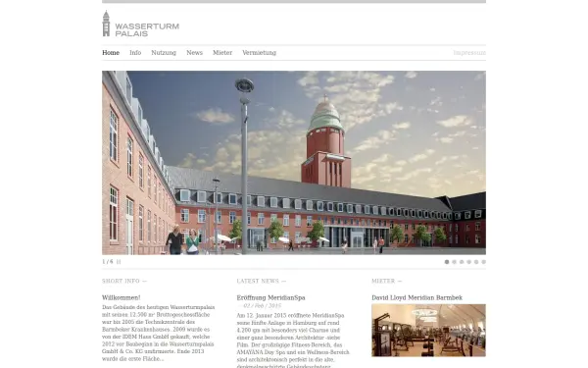Select the fourth slideshow dot
Viewport: 588px width, 368px height.
(468, 262)
